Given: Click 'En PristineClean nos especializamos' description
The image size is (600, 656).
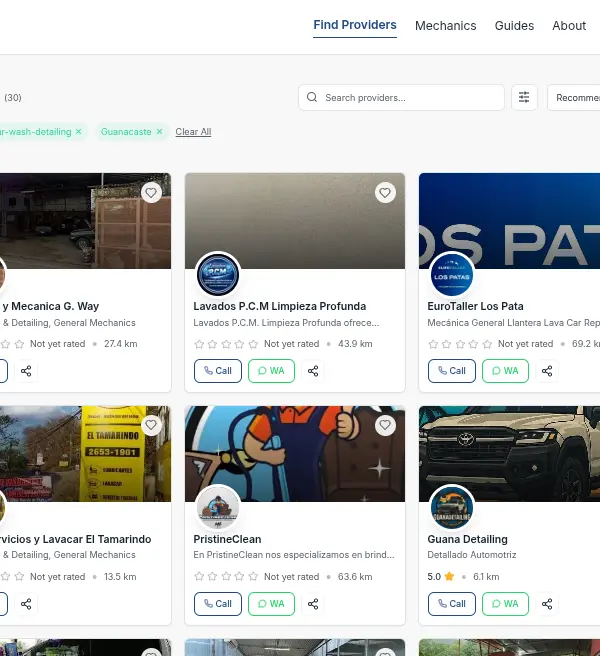Looking at the screenshot, I should pos(294,555).
